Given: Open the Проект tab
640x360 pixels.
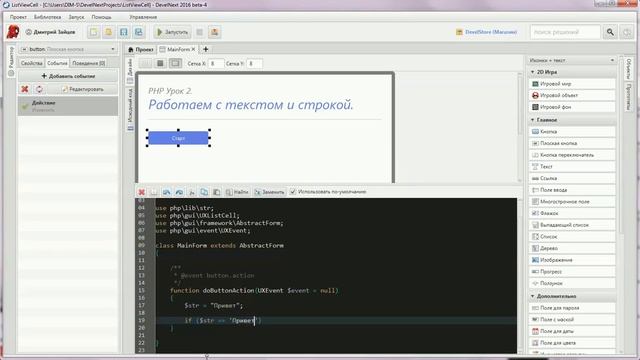Looking at the screenshot, I should pos(140,49).
